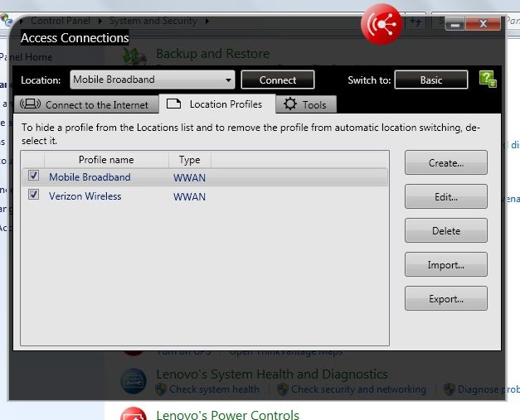Click the gear icon on the Tools tab

[x=290, y=104]
